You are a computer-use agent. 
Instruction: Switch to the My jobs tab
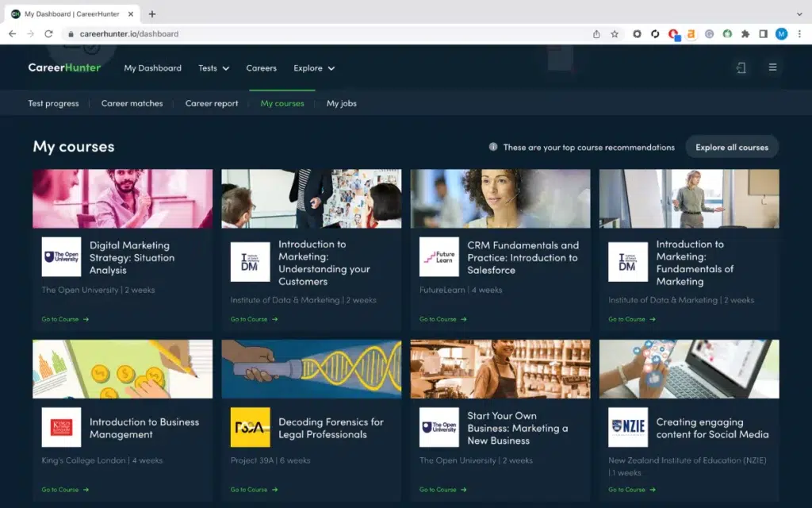(342, 103)
